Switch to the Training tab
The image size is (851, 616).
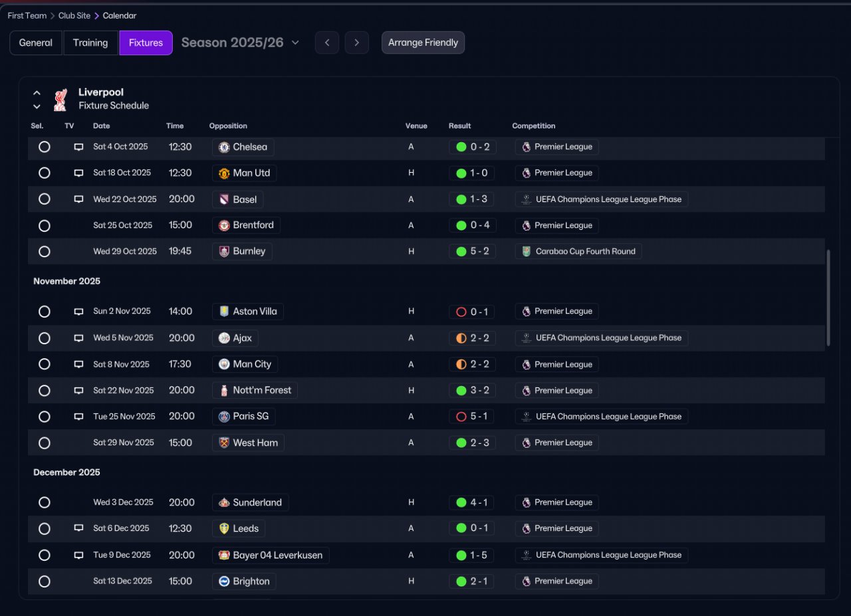click(90, 43)
